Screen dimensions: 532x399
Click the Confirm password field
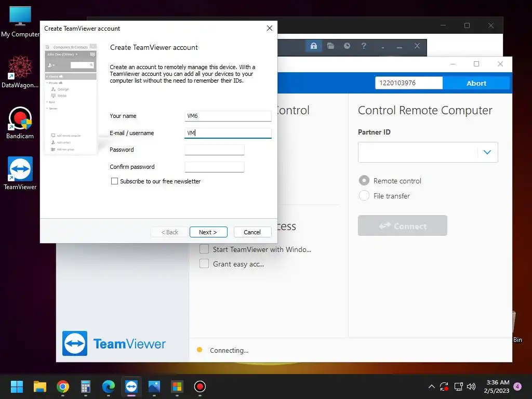tap(215, 167)
